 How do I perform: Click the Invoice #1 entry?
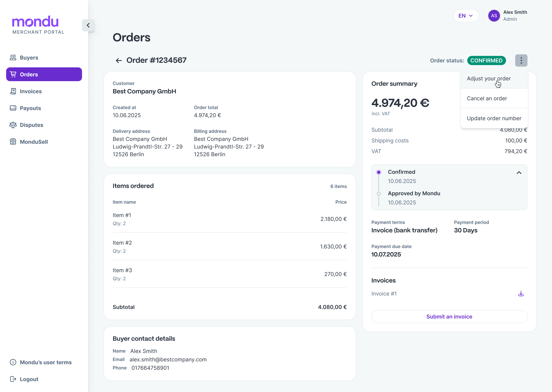[384, 293]
